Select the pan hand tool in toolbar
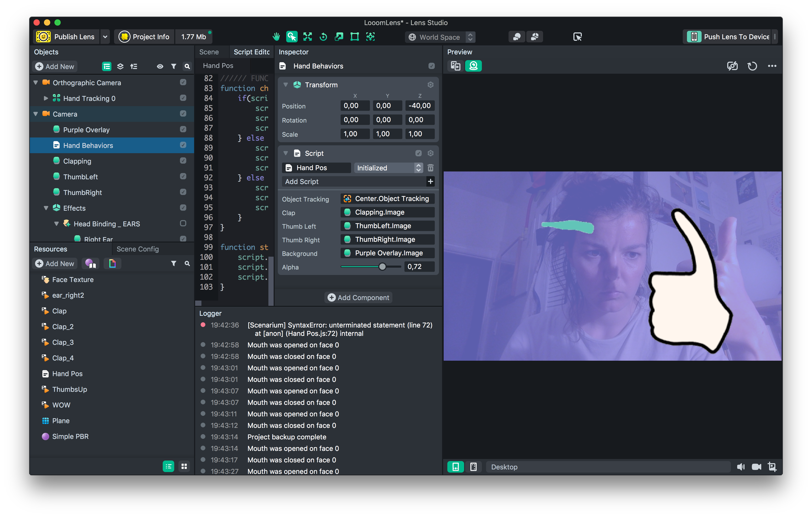This screenshot has width=812, height=517. coord(276,37)
